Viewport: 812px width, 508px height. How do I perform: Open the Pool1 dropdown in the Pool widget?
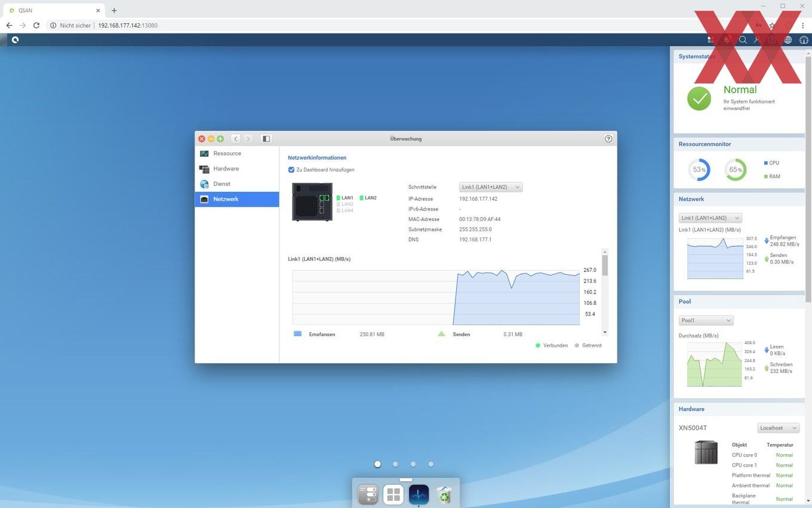click(x=706, y=320)
